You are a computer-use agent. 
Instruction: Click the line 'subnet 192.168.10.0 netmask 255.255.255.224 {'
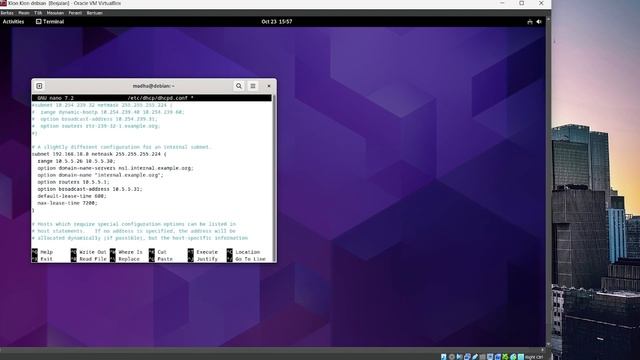click(99, 154)
